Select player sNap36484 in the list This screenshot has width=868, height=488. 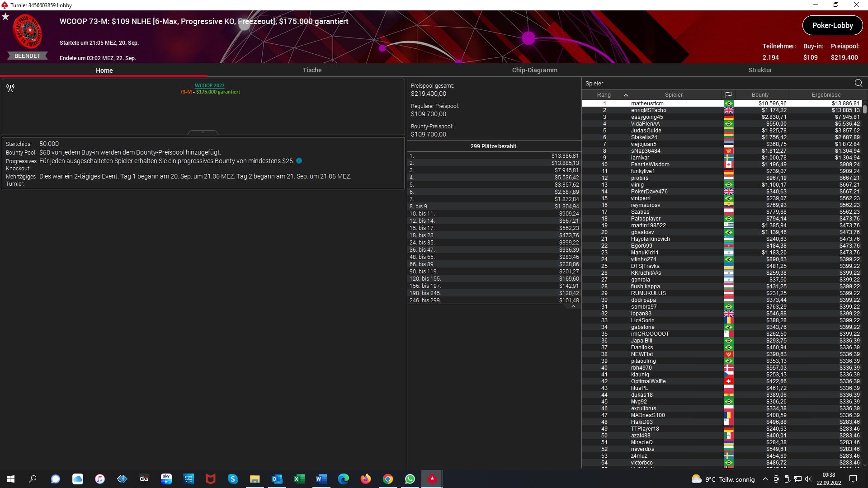click(722, 151)
